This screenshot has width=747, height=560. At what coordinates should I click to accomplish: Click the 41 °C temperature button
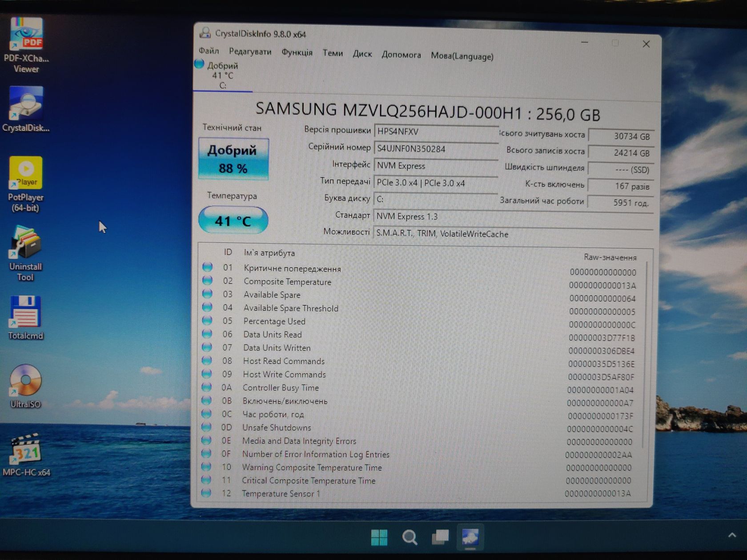point(233,220)
